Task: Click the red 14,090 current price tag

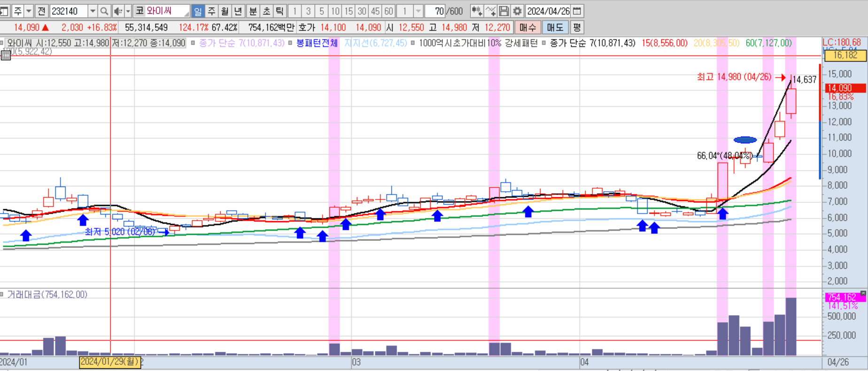Action: (x=845, y=88)
